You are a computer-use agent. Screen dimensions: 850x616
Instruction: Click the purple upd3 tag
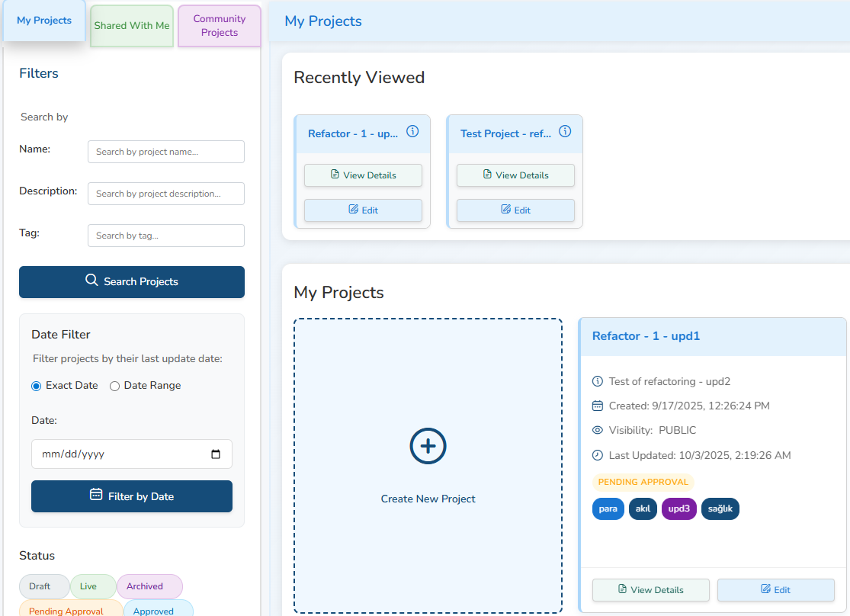[678, 509]
